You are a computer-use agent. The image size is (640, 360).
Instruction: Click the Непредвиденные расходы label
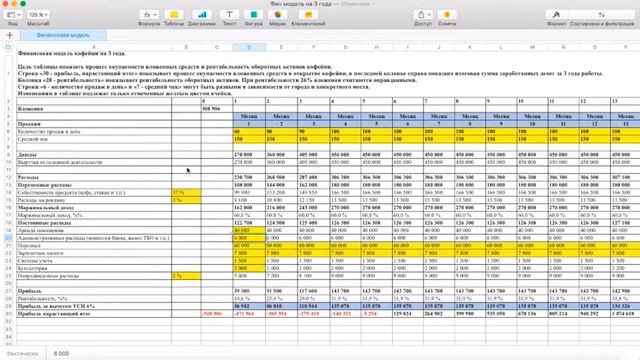pos(94,276)
